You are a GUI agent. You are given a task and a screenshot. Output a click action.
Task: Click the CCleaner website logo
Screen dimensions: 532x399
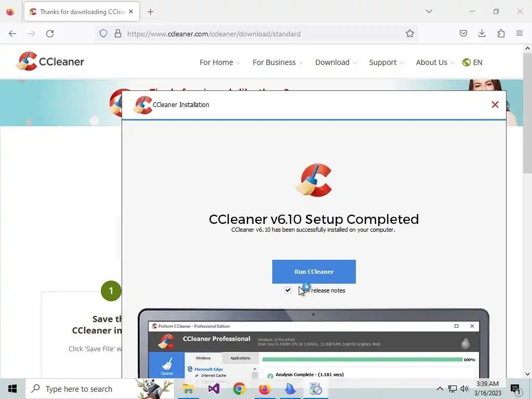(50, 61)
